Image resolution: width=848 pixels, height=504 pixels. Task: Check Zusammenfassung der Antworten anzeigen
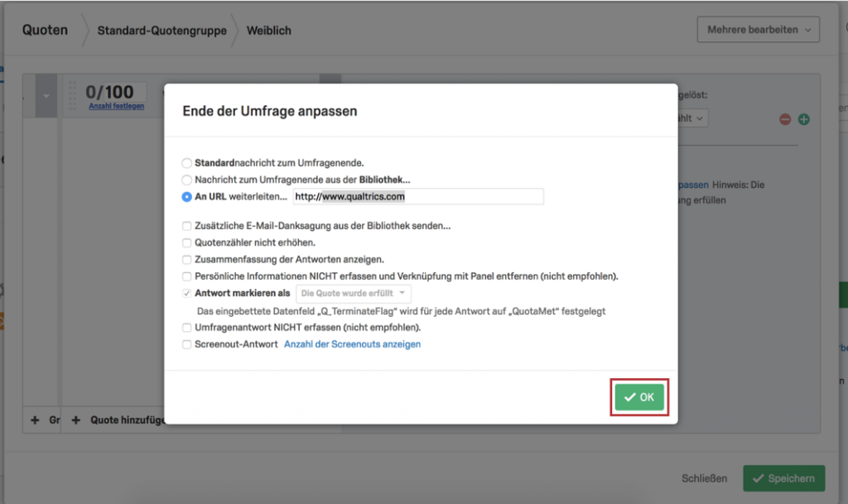[x=186, y=259]
